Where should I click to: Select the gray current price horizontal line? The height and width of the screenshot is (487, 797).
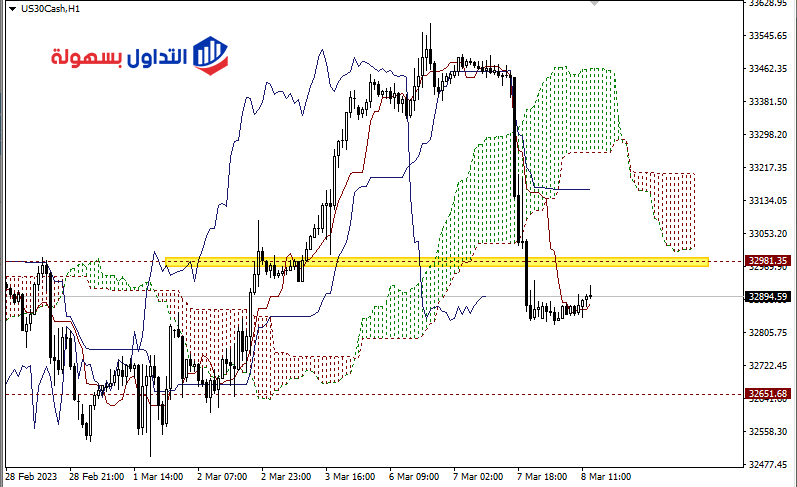[374, 296]
